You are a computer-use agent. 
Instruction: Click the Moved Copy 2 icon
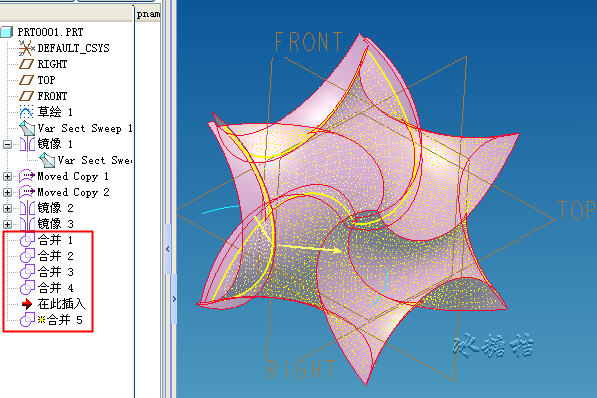27,192
